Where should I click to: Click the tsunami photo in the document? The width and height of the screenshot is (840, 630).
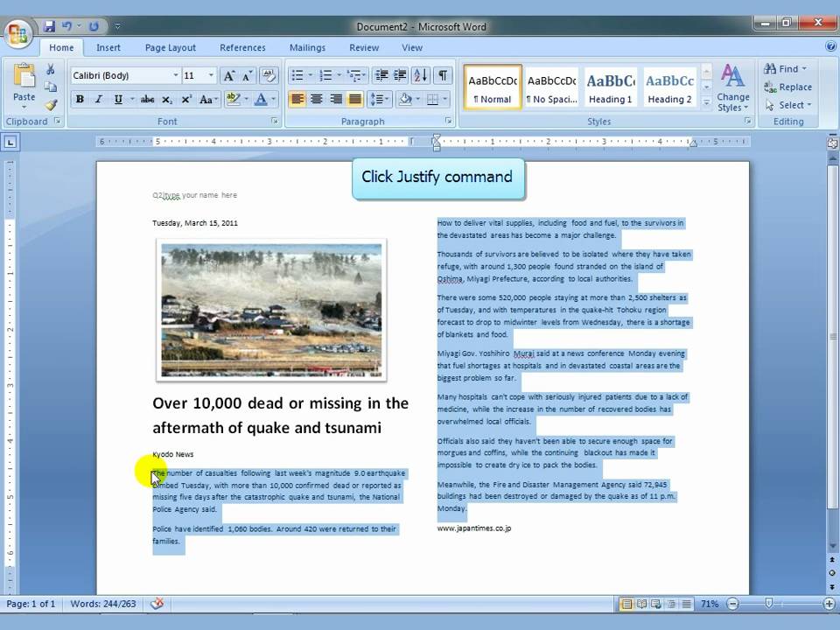271,310
